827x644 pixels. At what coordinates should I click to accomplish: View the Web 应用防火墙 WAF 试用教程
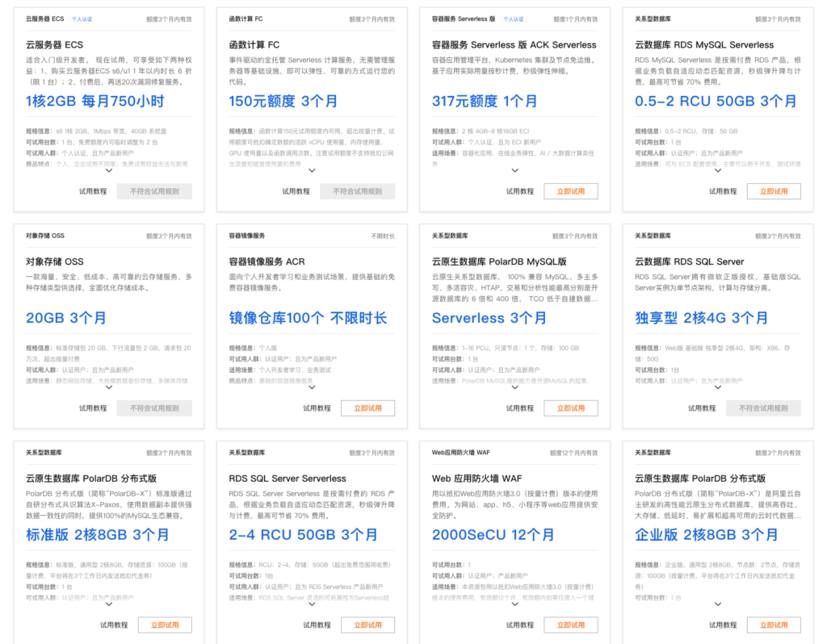click(520, 625)
